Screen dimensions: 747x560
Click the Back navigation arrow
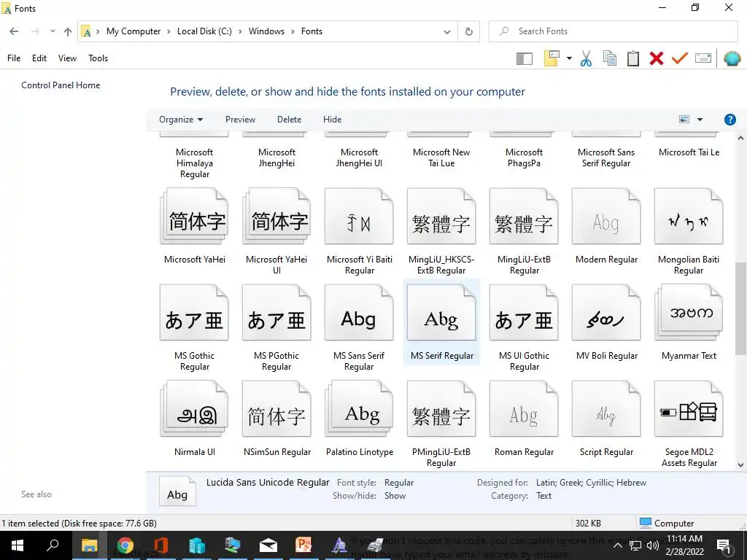(x=14, y=31)
